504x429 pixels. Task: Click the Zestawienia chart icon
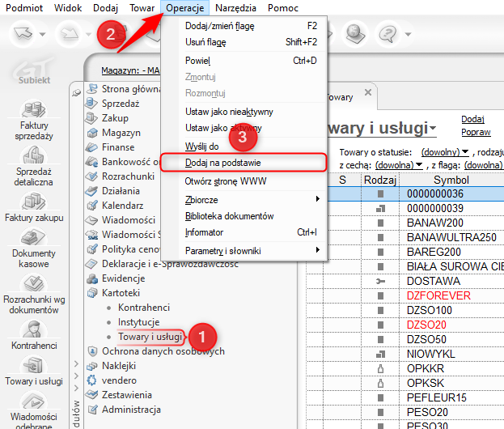92,394
